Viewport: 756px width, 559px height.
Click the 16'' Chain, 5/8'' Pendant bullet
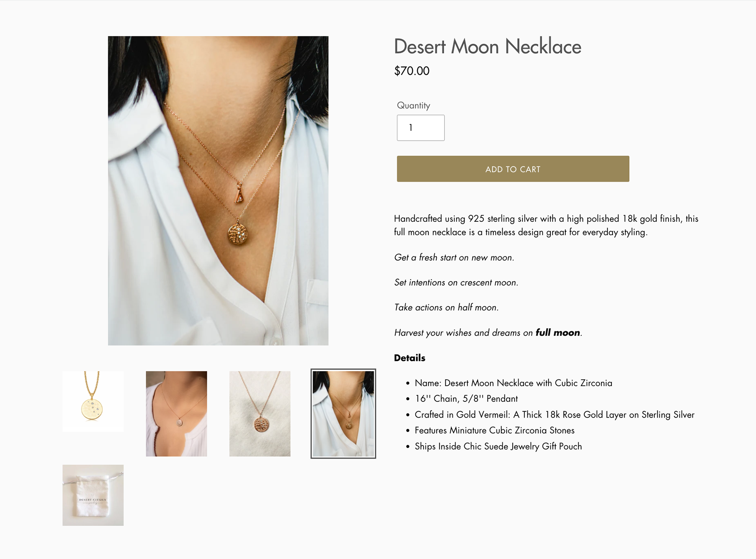(466, 399)
